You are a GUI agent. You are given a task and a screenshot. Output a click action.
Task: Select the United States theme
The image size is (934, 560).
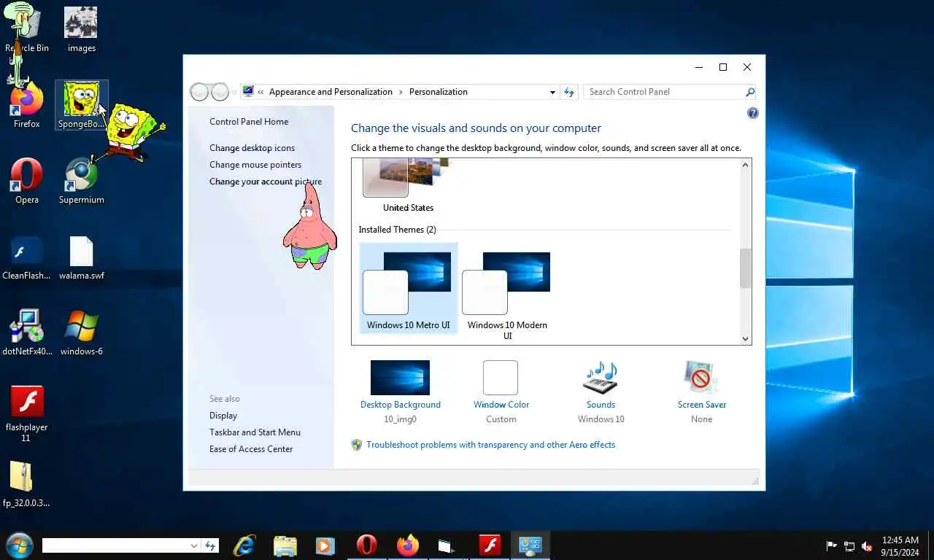click(408, 186)
